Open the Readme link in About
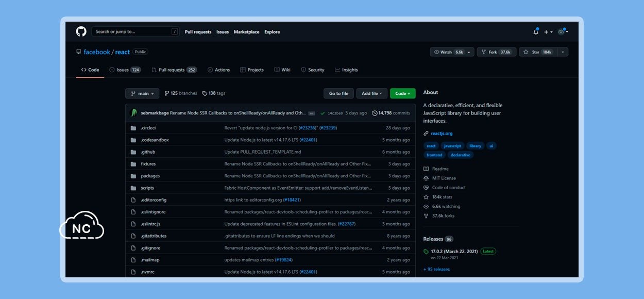This screenshot has width=644, height=299. click(436, 169)
